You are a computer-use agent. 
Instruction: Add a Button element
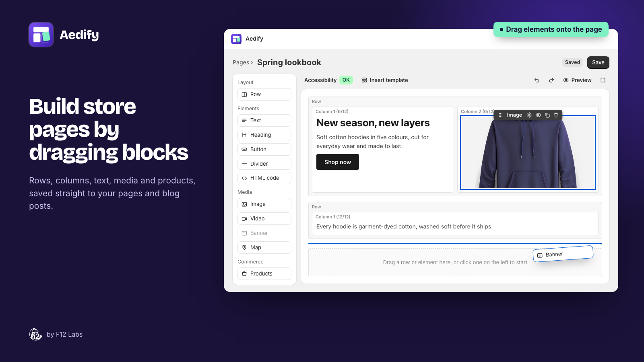point(264,149)
